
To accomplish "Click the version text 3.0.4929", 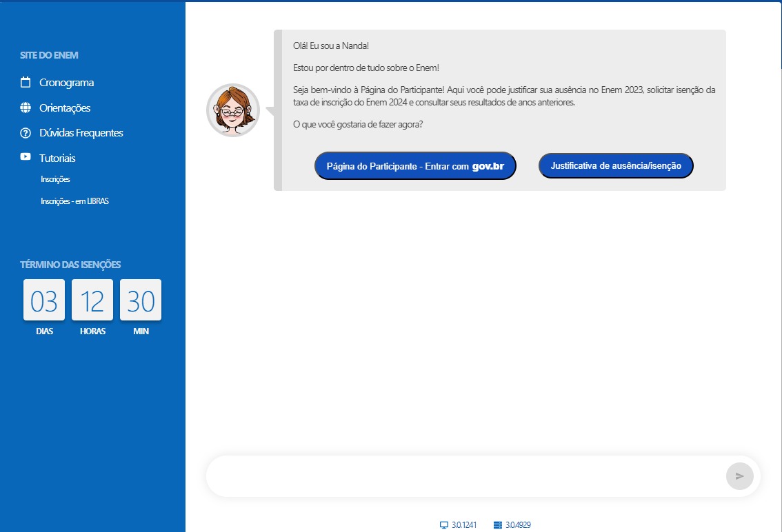I will [x=518, y=525].
